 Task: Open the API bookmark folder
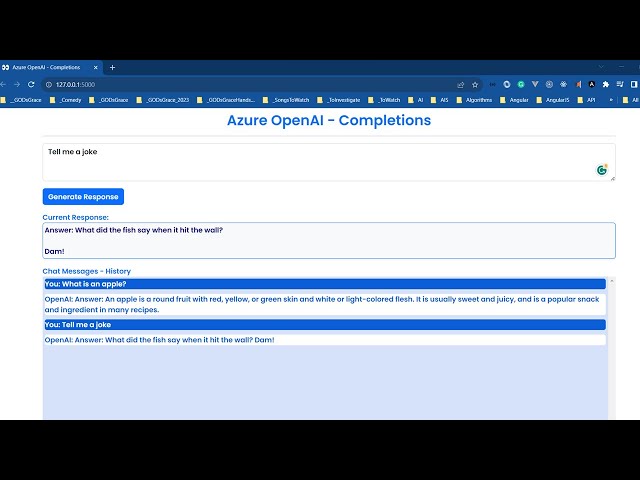(x=586, y=100)
